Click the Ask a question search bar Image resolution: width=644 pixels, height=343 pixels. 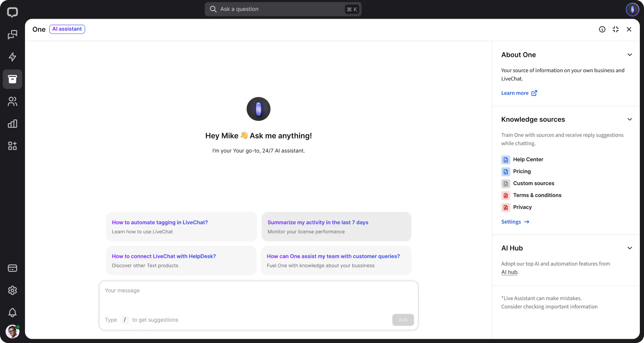pos(283,9)
